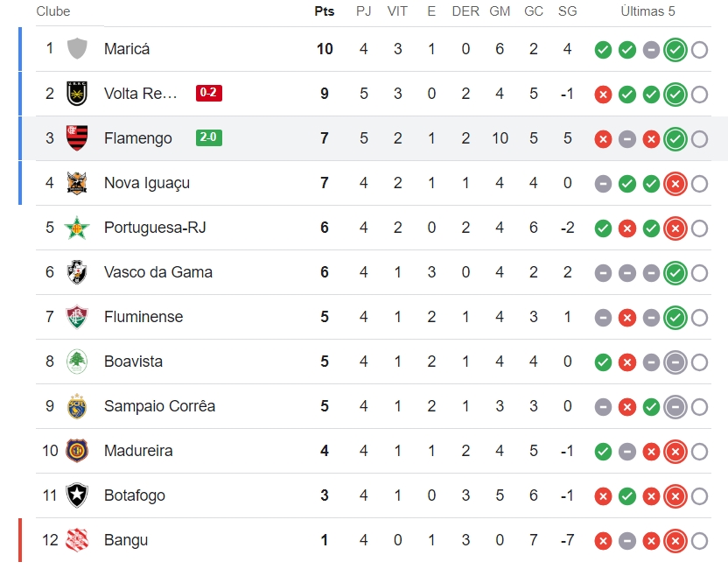Open the Nova Iguaçu team name
This screenshot has width=728, height=569.
pyautogui.click(x=147, y=183)
